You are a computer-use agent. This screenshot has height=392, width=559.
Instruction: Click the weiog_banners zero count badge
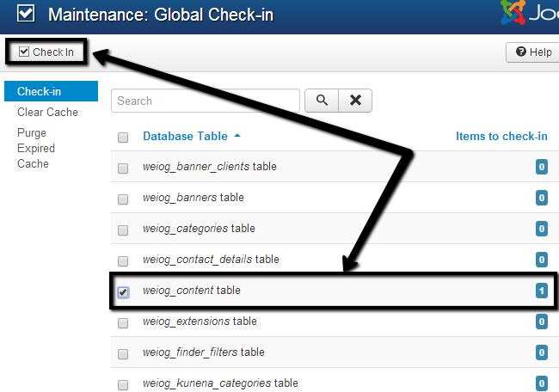pos(542,198)
